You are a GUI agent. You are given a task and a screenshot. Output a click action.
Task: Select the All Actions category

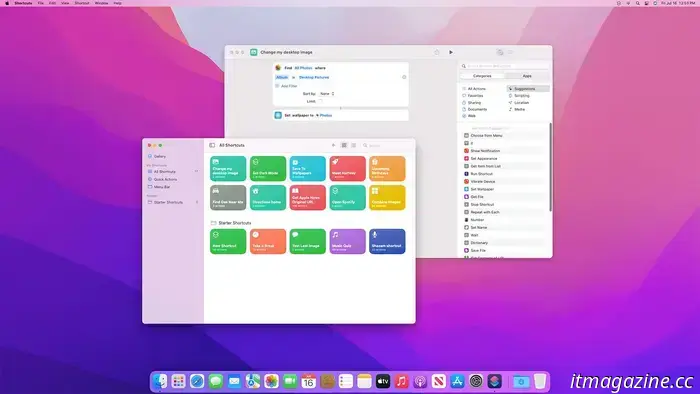pos(474,89)
